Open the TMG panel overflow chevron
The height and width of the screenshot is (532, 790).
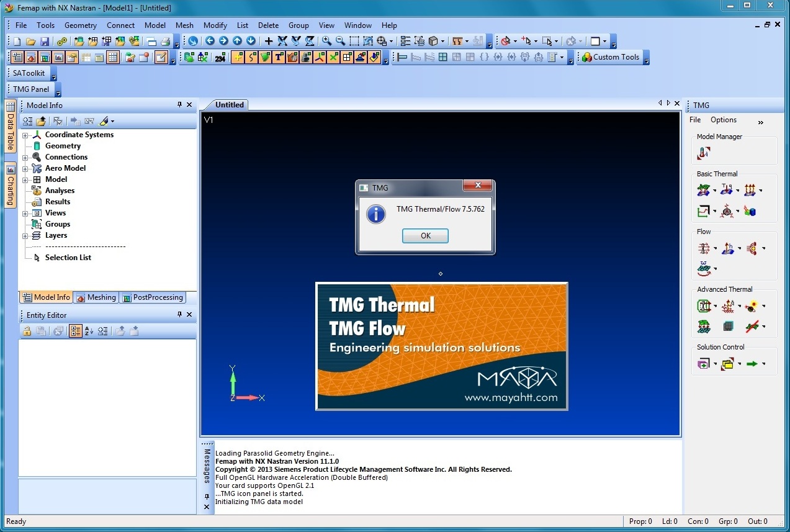point(761,122)
